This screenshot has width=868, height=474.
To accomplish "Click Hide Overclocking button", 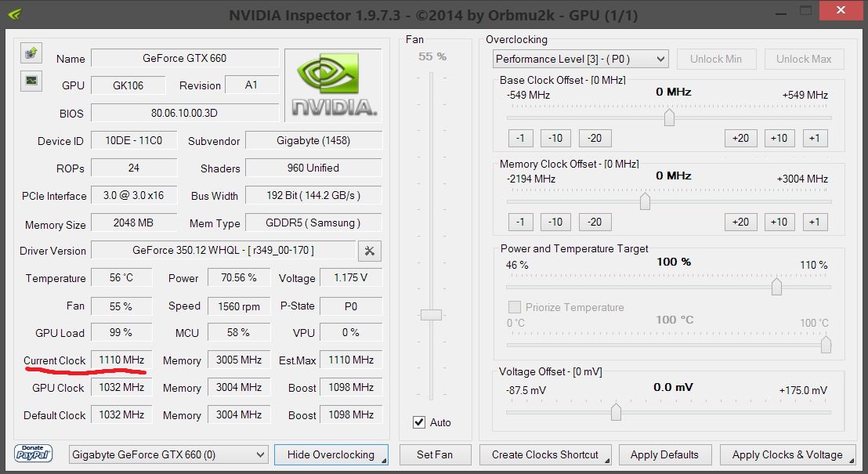I will [x=331, y=454].
